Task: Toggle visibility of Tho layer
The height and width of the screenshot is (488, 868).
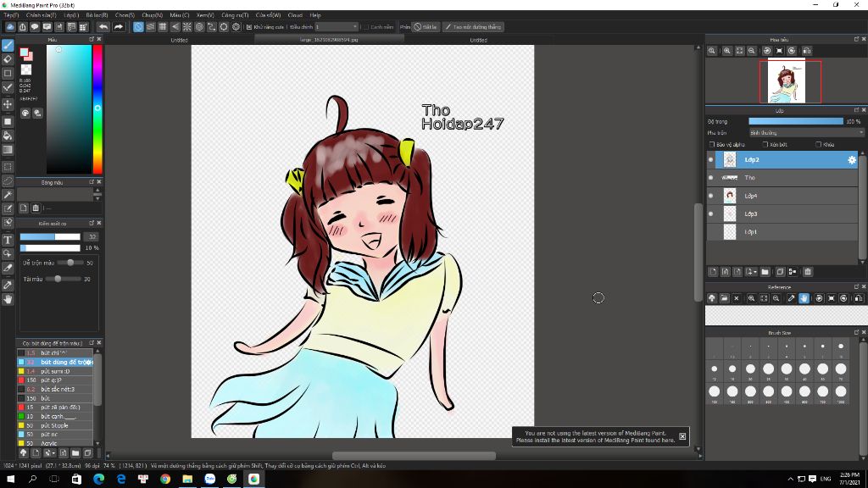Action: (x=711, y=178)
